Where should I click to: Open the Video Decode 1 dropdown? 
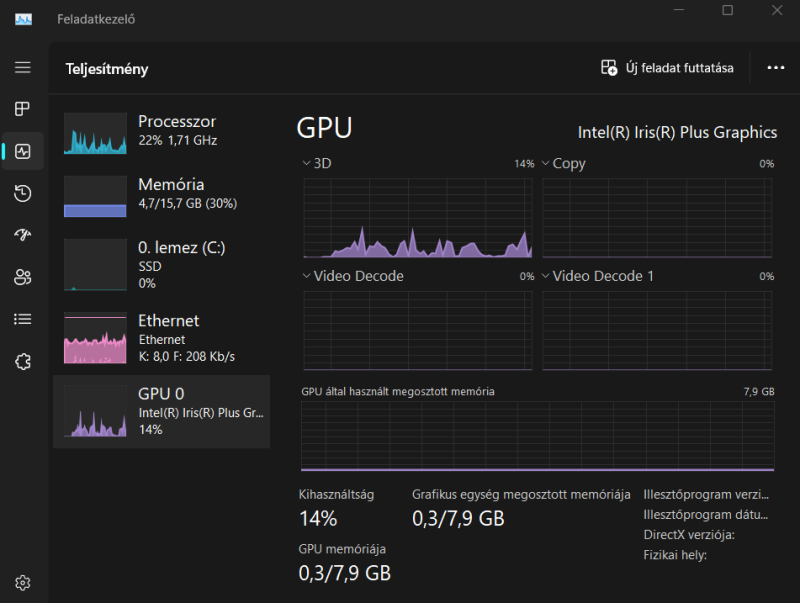click(597, 276)
